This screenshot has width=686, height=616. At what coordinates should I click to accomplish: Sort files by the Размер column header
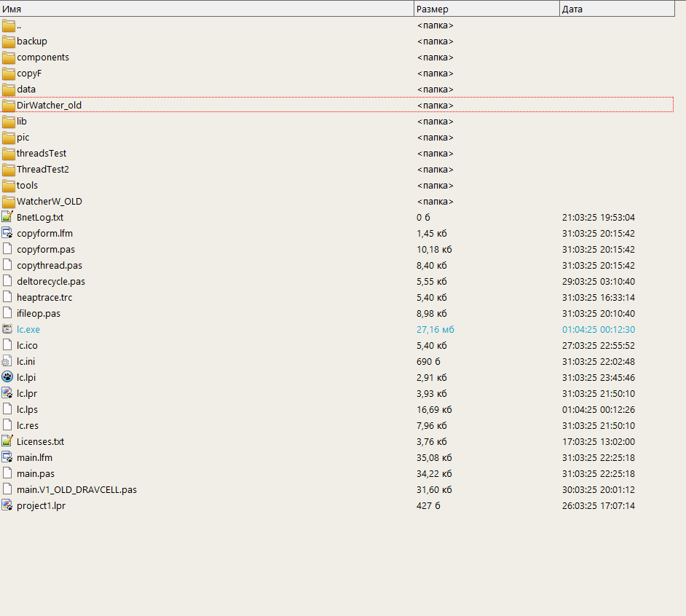pos(486,9)
